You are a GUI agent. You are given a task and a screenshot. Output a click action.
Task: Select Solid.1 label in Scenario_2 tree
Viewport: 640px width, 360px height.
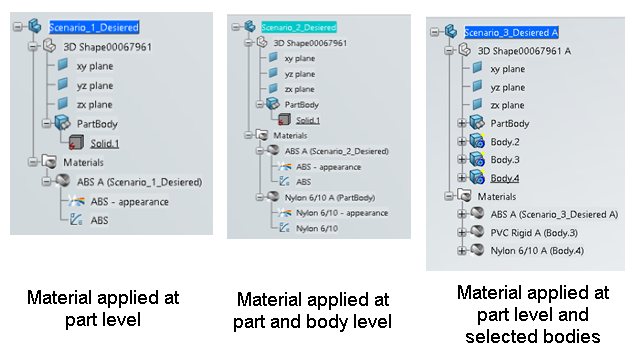308,120
